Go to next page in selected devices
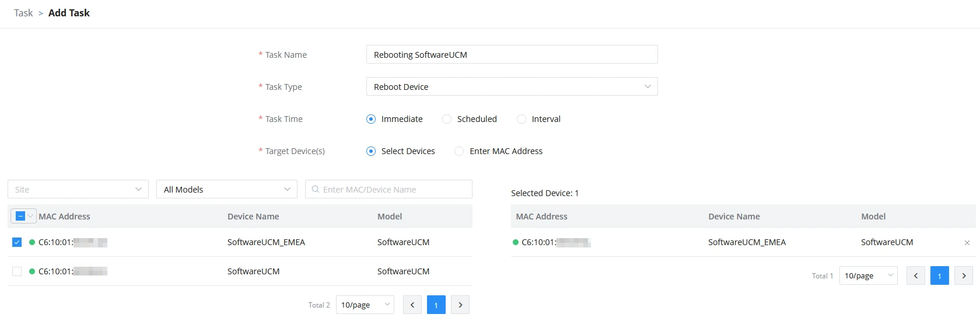Image resolution: width=980 pixels, height=321 pixels. point(964,275)
